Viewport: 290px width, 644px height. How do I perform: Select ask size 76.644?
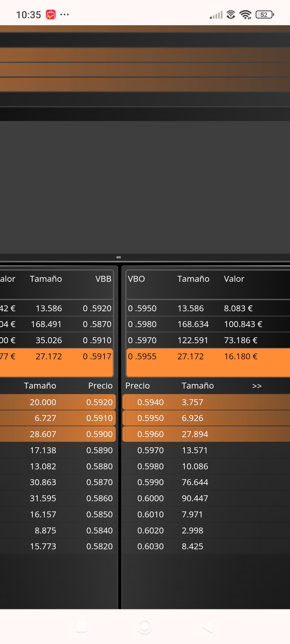point(195,482)
